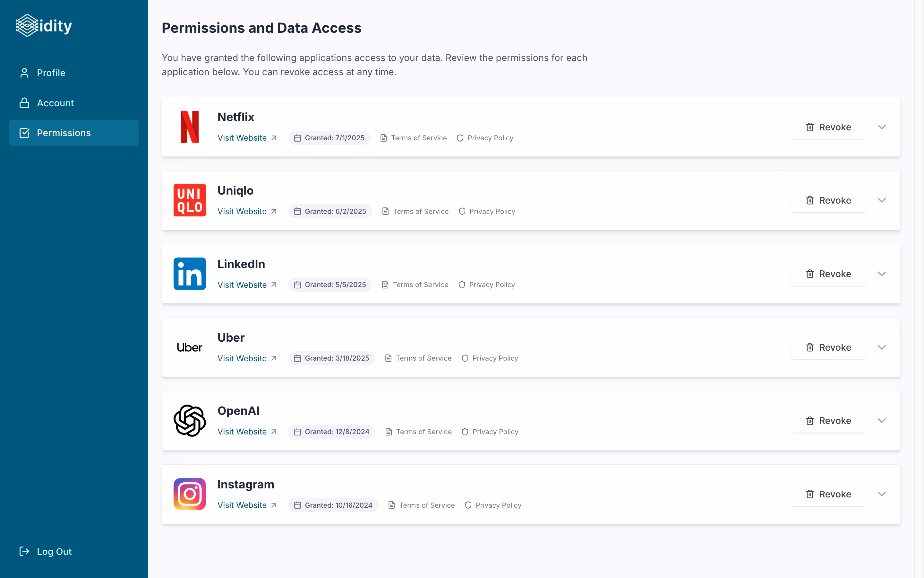Revoke Instagram access
Image resolution: width=924 pixels, height=578 pixels.
pyautogui.click(x=828, y=494)
